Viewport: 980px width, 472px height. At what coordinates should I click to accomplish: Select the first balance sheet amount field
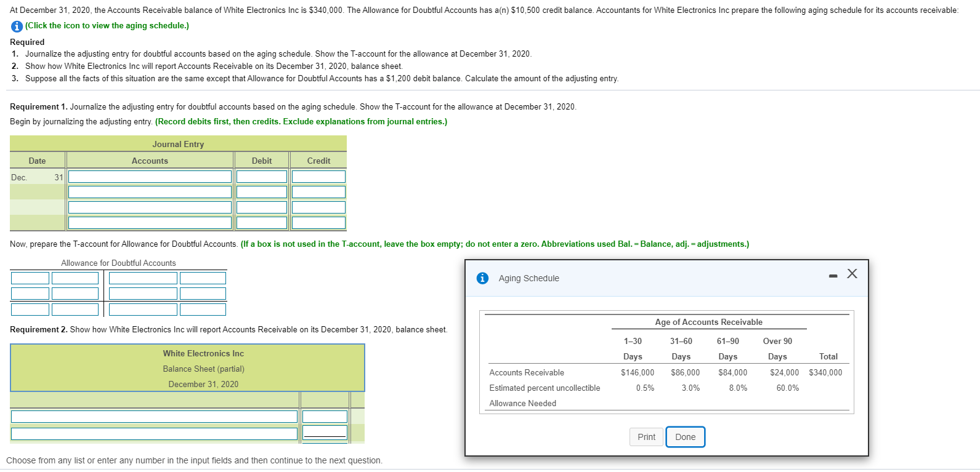tap(325, 417)
